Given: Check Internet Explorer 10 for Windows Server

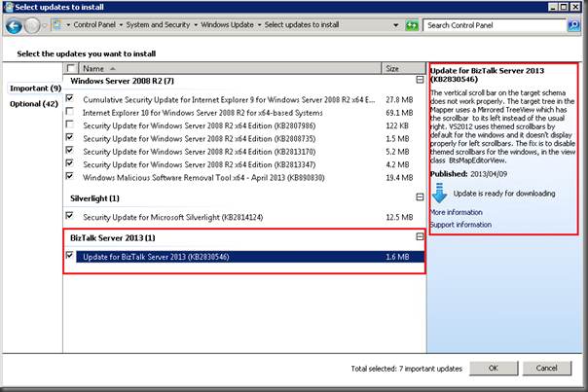Looking at the screenshot, I should pos(69,111).
